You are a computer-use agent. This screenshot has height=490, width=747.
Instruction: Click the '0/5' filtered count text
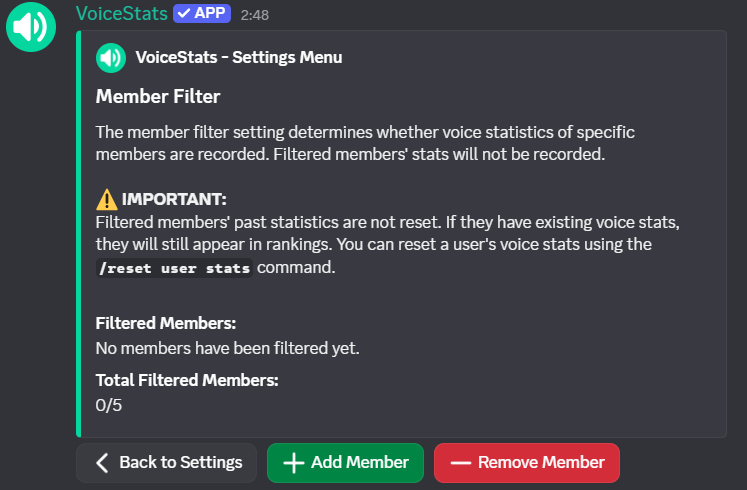tap(109, 405)
